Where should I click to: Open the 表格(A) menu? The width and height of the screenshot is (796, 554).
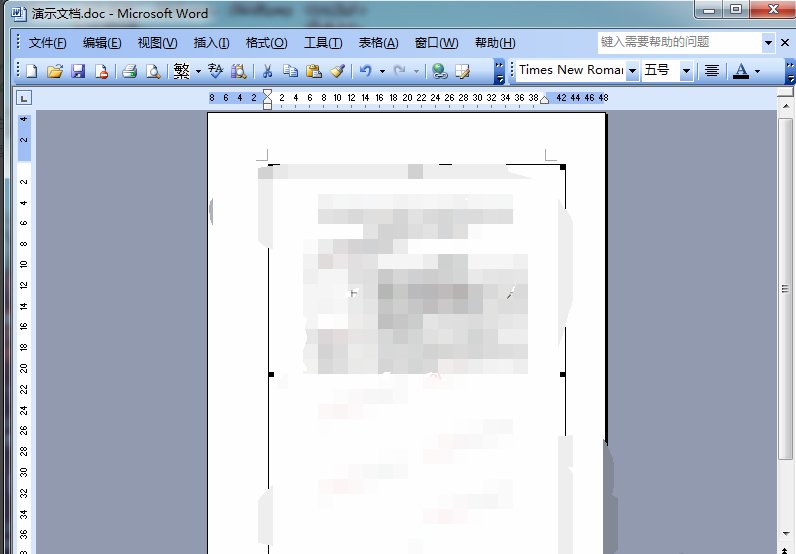click(378, 43)
